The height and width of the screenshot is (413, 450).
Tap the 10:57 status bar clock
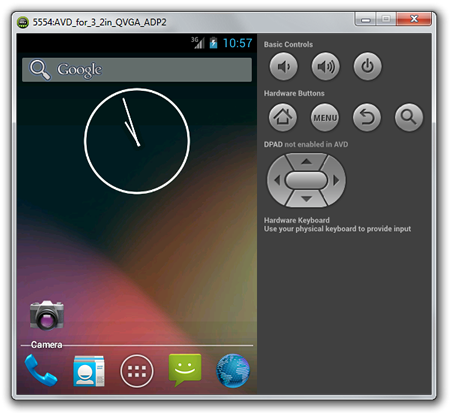237,43
